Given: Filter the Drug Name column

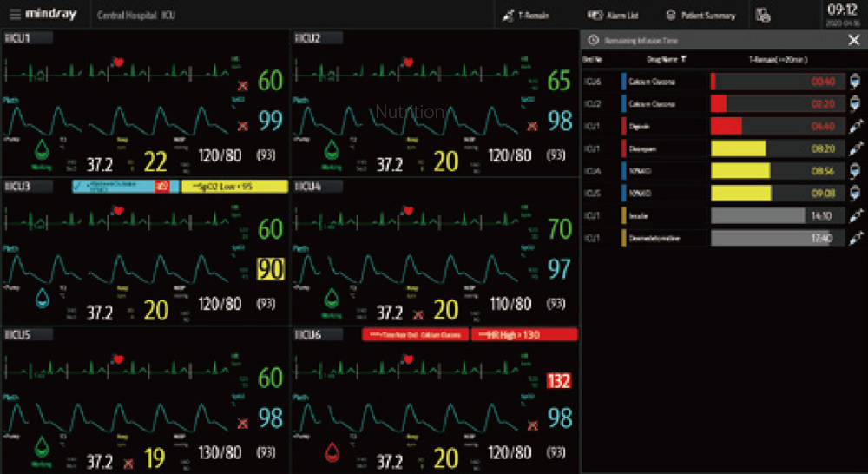Looking at the screenshot, I should 683,59.
